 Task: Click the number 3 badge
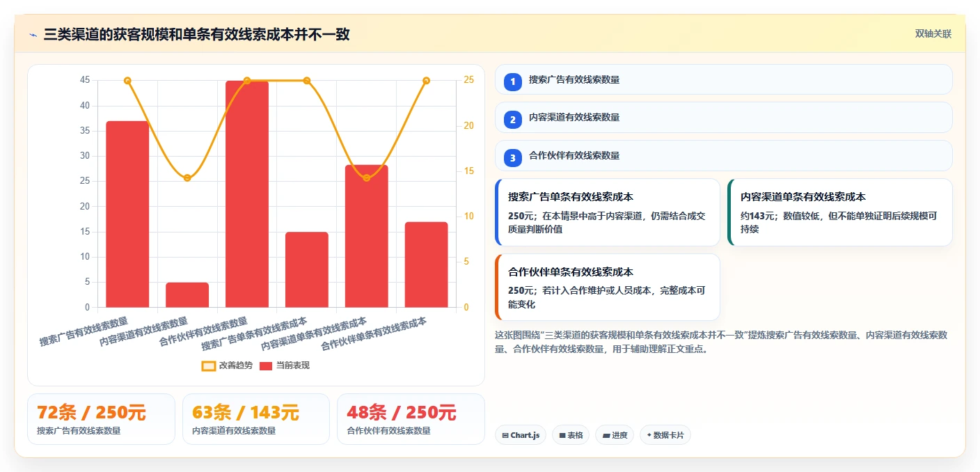pyautogui.click(x=513, y=157)
